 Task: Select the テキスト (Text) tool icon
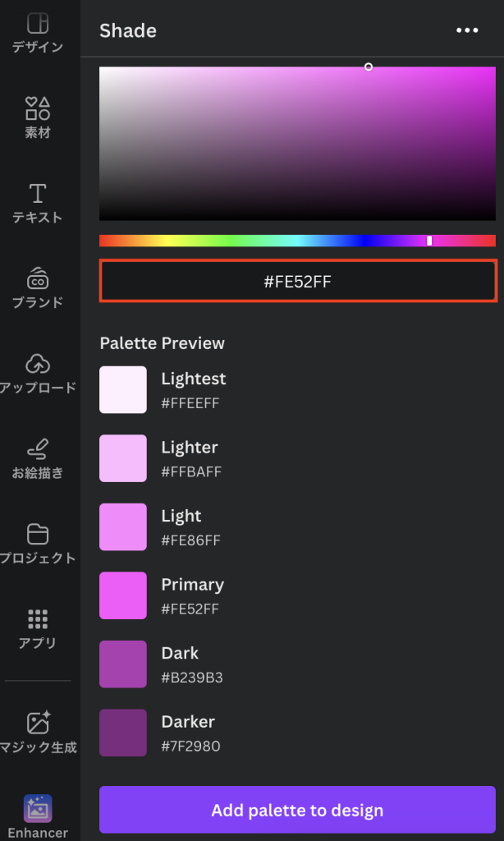tap(38, 194)
